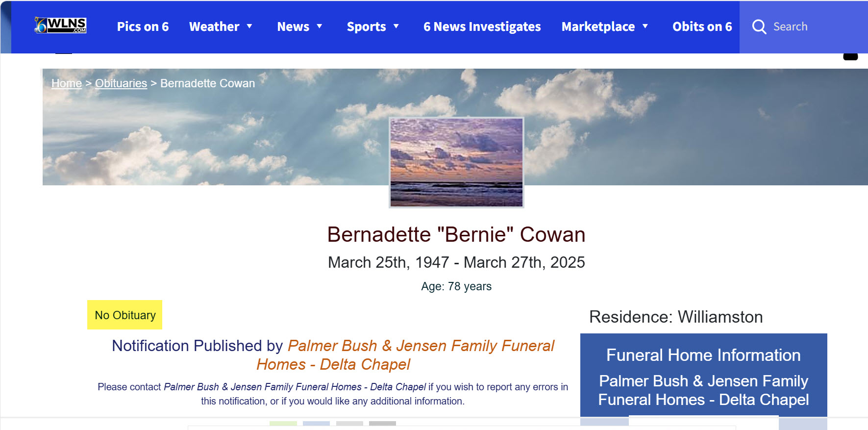Open the Palmer Bush & Jensen heading link

[406, 355]
